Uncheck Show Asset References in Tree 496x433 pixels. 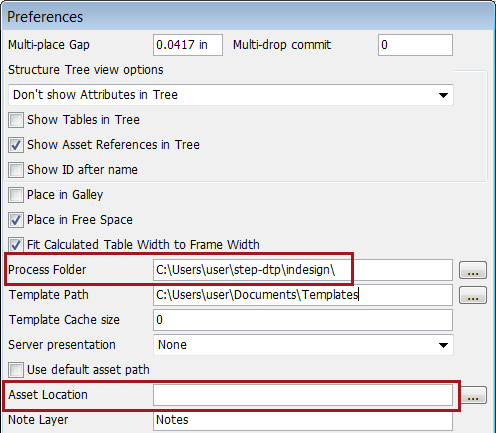pyautogui.click(x=16, y=145)
